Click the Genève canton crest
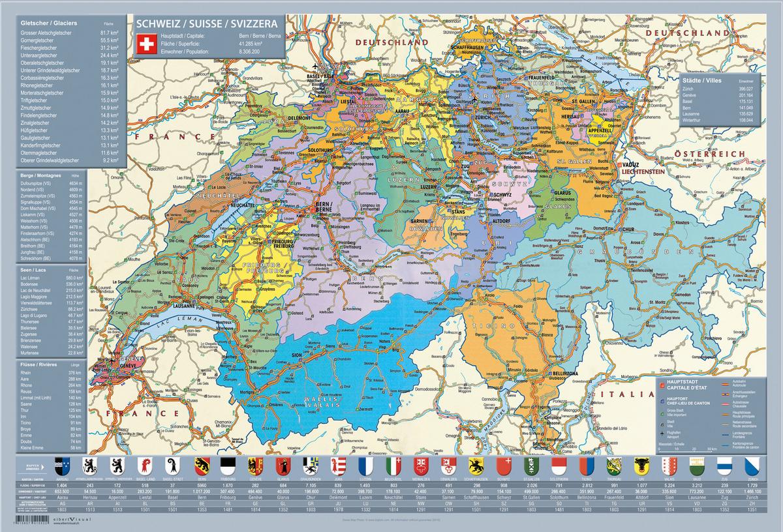The height and width of the screenshot is (532, 783). pyautogui.click(x=254, y=467)
